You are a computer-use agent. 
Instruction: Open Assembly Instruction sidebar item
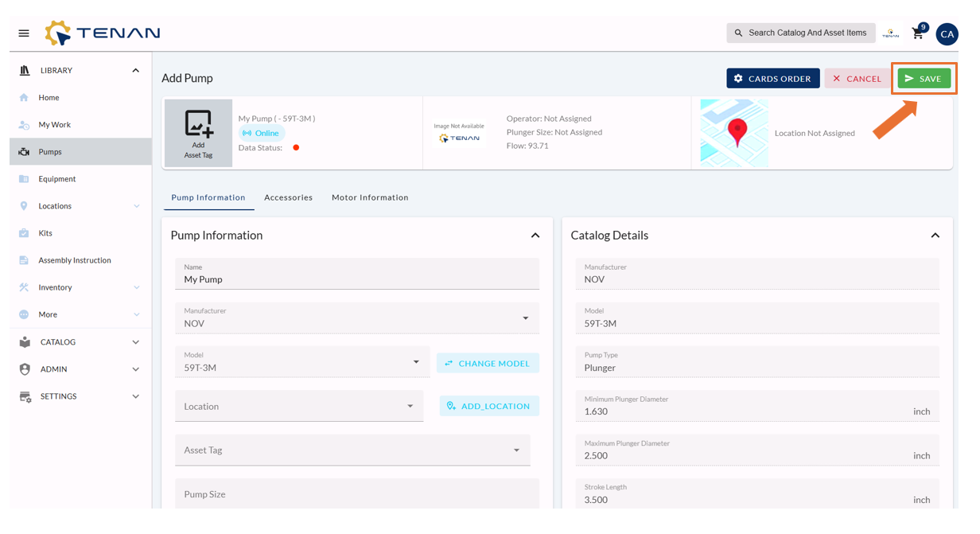click(x=75, y=260)
